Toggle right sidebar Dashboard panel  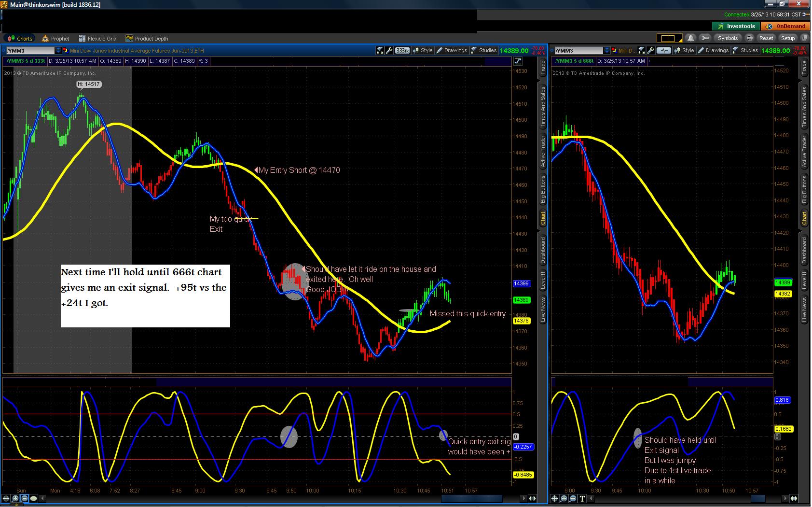coord(804,250)
